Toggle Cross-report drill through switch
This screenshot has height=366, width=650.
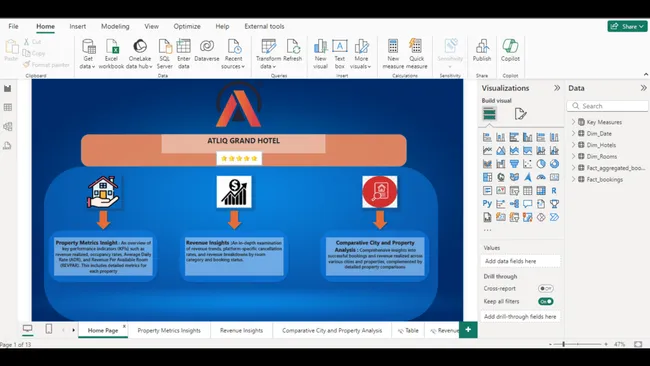tap(546, 288)
